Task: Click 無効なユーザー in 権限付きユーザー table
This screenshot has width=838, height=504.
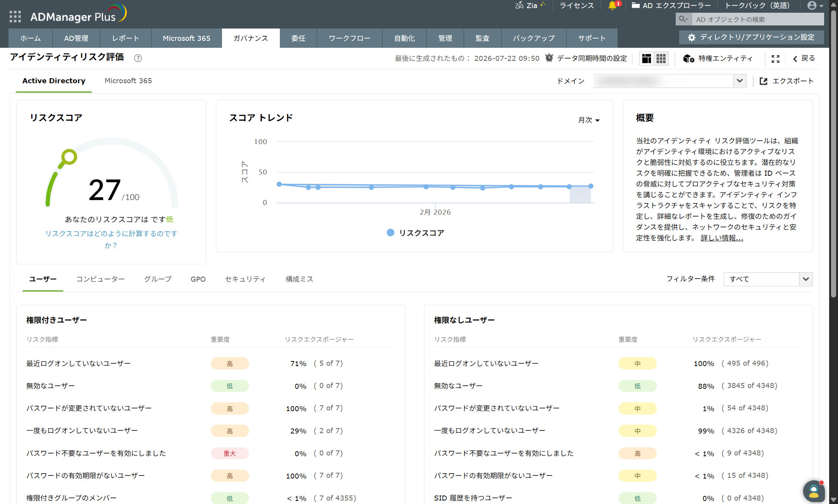Action: click(50, 386)
